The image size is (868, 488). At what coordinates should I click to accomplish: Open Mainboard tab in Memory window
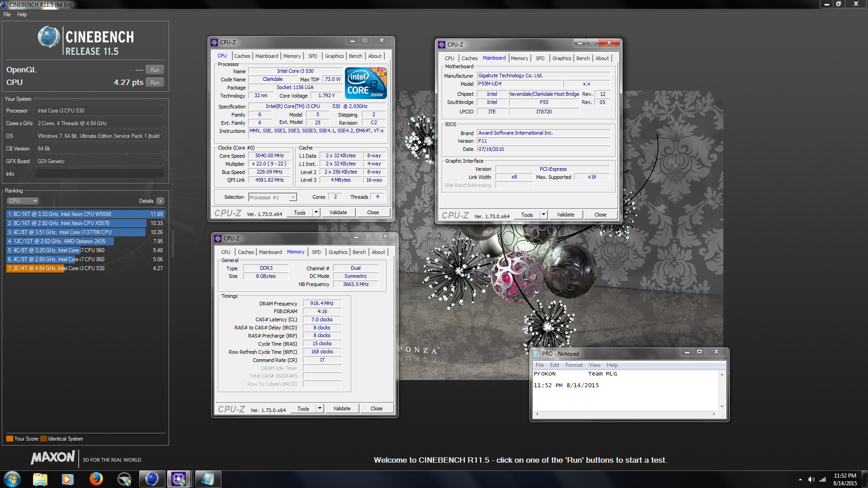270,252
